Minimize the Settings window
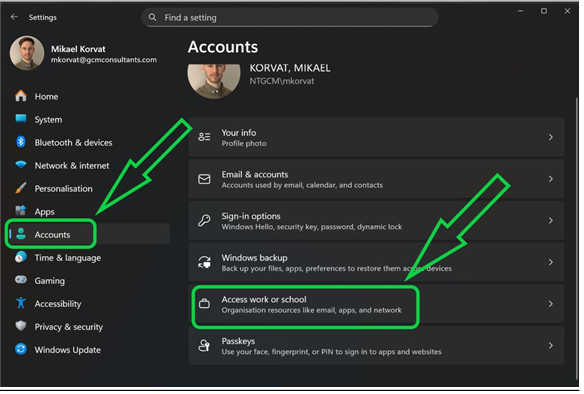Image resolution: width=584 pixels, height=394 pixels. (520, 11)
